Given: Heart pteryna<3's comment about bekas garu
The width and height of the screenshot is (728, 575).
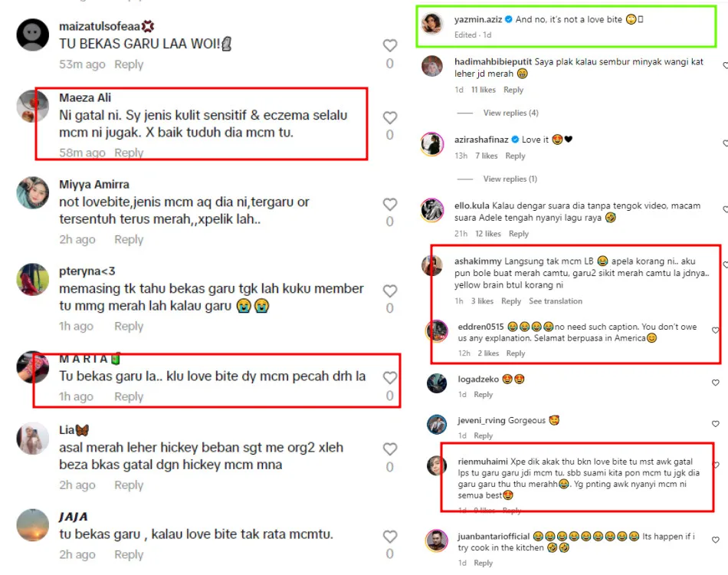Looking at the screenshot, I should 389,291.
